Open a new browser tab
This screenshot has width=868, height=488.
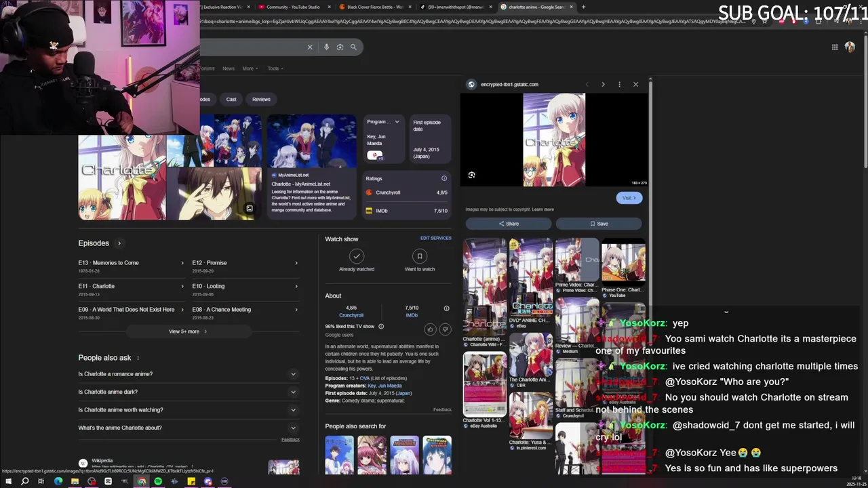click(583, 7)
